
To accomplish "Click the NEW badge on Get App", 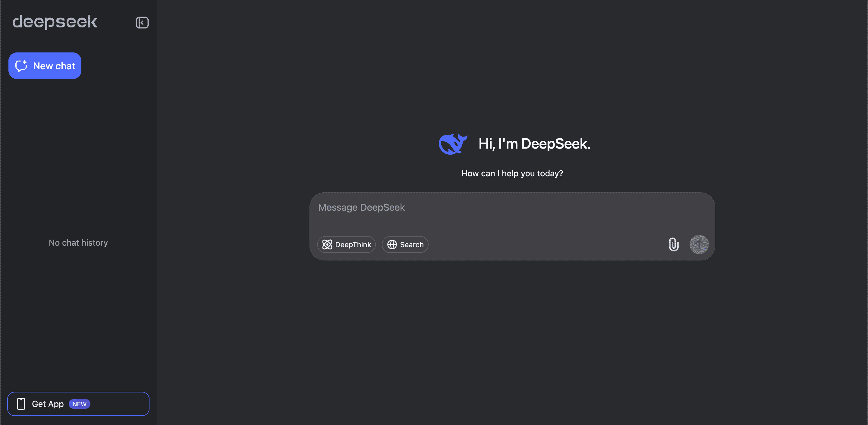I will [x=80, y=404].
